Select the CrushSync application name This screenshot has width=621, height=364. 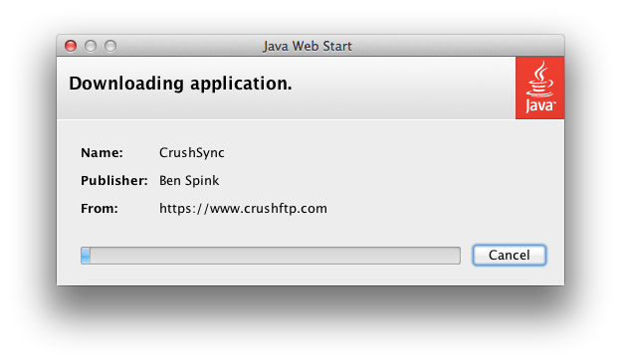192,153
